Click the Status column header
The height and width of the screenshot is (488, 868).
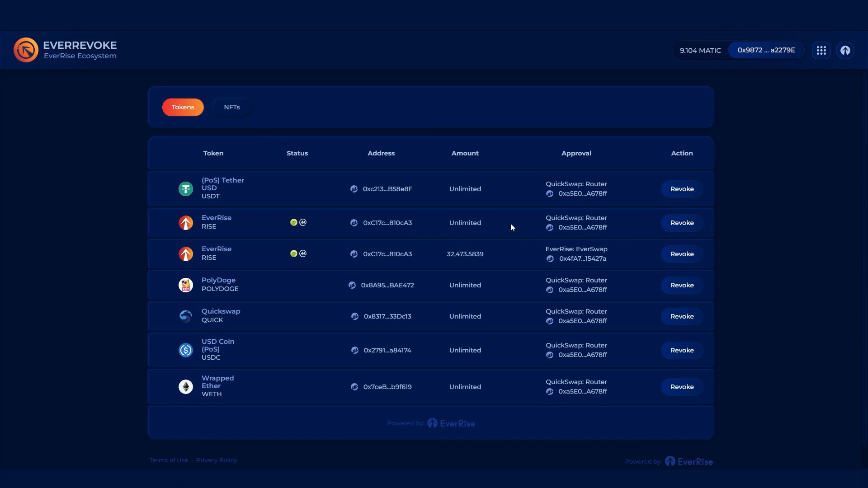(x=297, y=153)
